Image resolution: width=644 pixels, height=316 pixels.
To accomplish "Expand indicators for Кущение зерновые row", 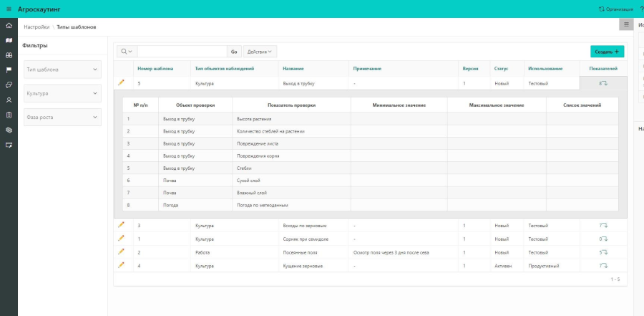I will click(x=603, y=266).
